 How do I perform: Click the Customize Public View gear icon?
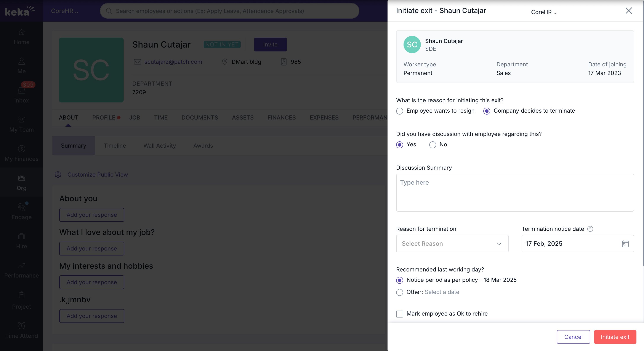click(x=58, y=175)
